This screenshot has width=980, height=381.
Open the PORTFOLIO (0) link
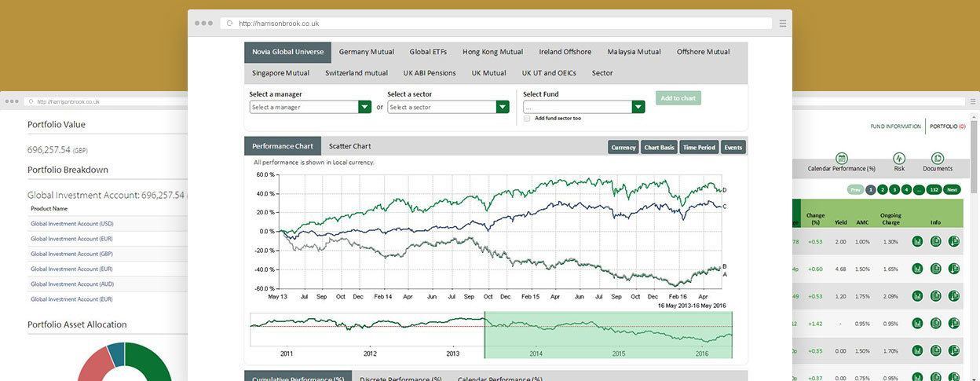[948, 126]
